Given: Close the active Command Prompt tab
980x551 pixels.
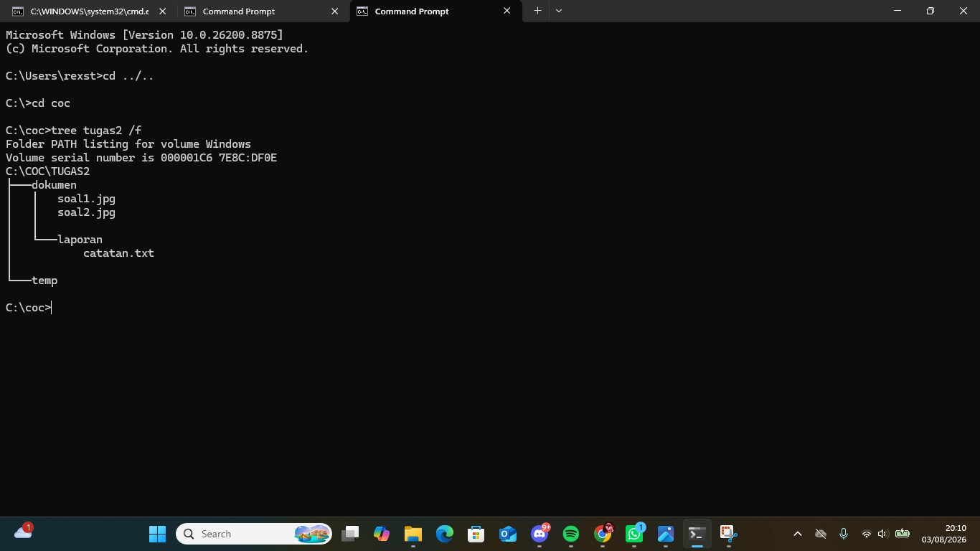Looking at the screenshot, I should point(507,11).
